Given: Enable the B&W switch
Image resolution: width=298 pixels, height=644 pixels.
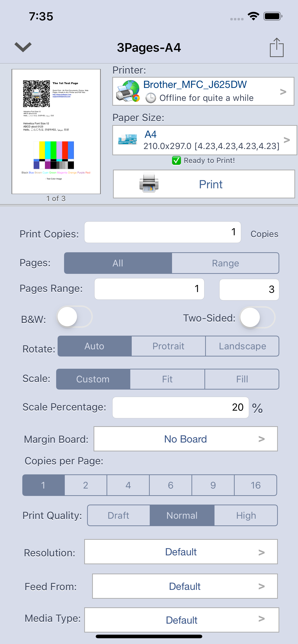Looking at the screenshot, I should [x=74, y=317].
